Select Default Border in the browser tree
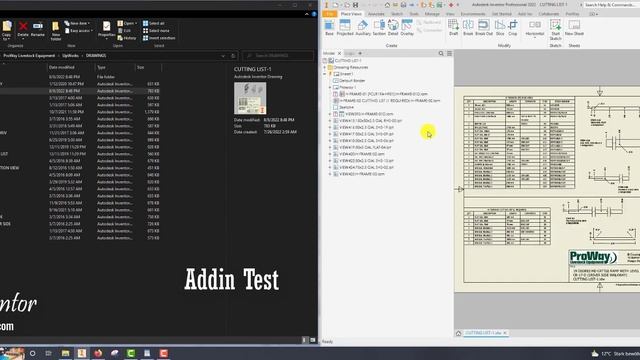The image size is (640, 360). pyautogui.click(x=351, y=80)
